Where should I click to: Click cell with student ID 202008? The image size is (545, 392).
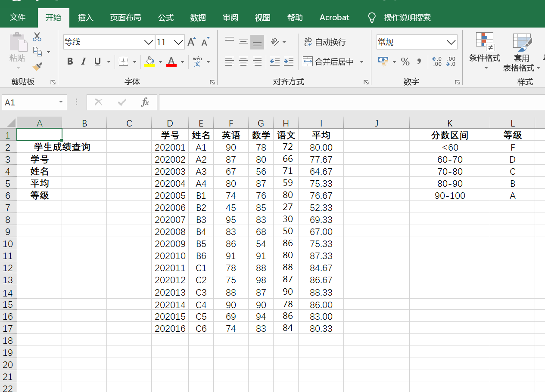click(x=170, y=231)
